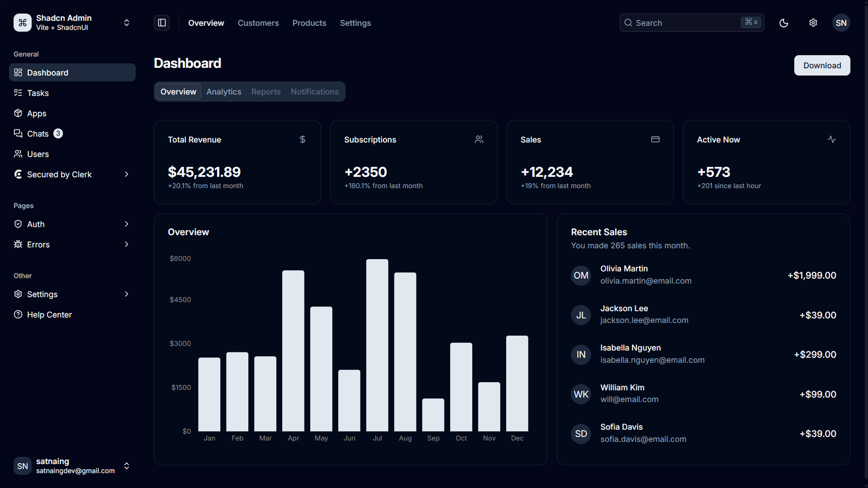
Task: Focus the Search input field
Action: (x=692, y=23)
